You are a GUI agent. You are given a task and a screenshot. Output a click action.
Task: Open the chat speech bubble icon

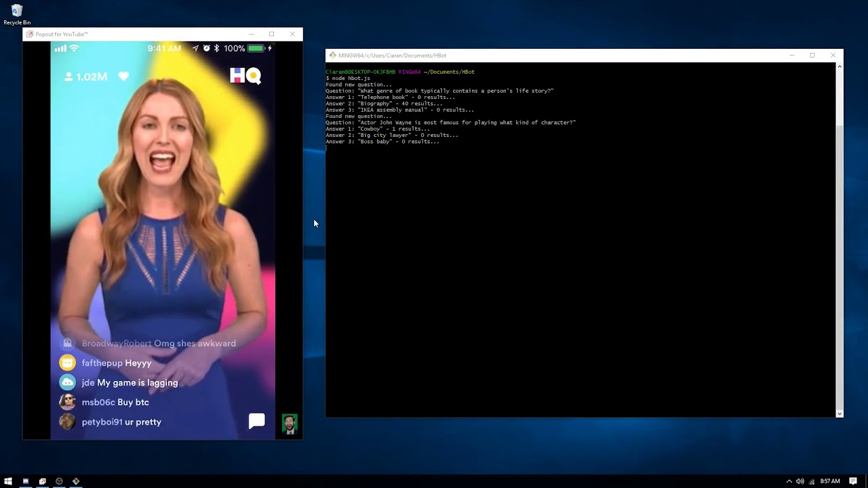(256, 421)
